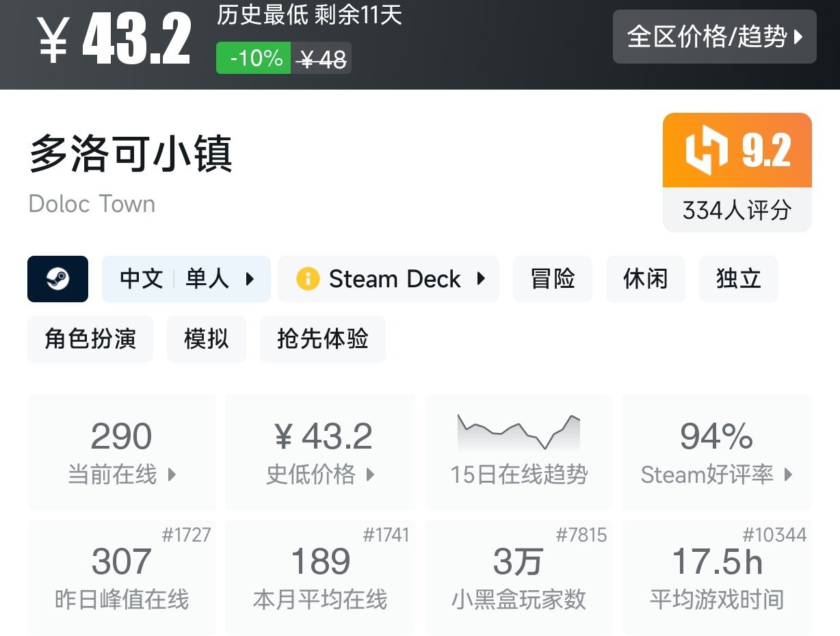Select the 冒险 genre tag
Image resolution: width=840 pixels, height=636 pixels.
553,279
